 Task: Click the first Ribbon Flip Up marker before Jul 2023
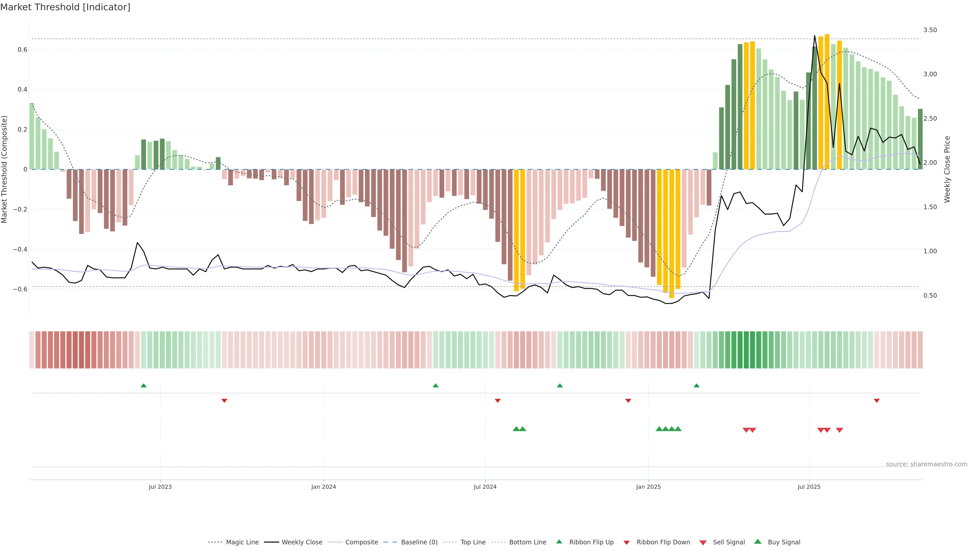click(x=143, y=386)
